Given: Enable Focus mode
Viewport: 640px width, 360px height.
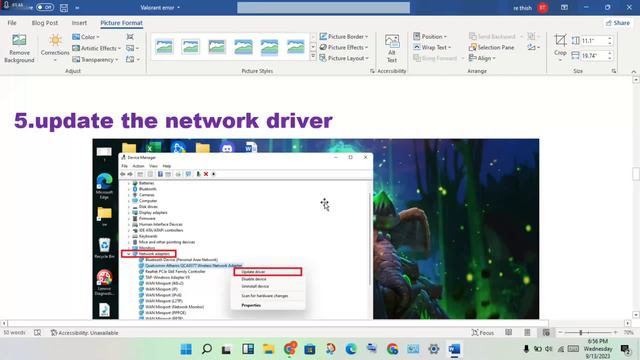Looking at the screenshot, I should [482, 333].
